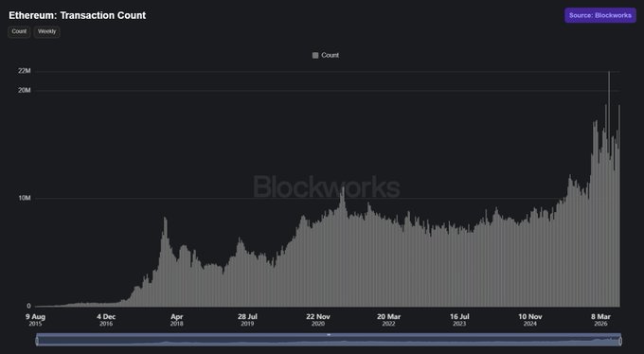Click the 9 Aug 2015 axis label
This screenshot has width=644, height=354.
tap(35, 320)
